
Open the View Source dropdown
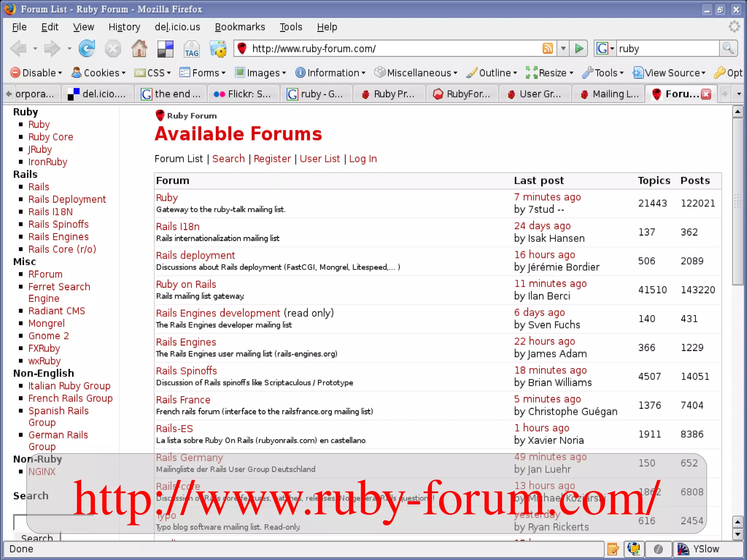[x=669, y=73]
